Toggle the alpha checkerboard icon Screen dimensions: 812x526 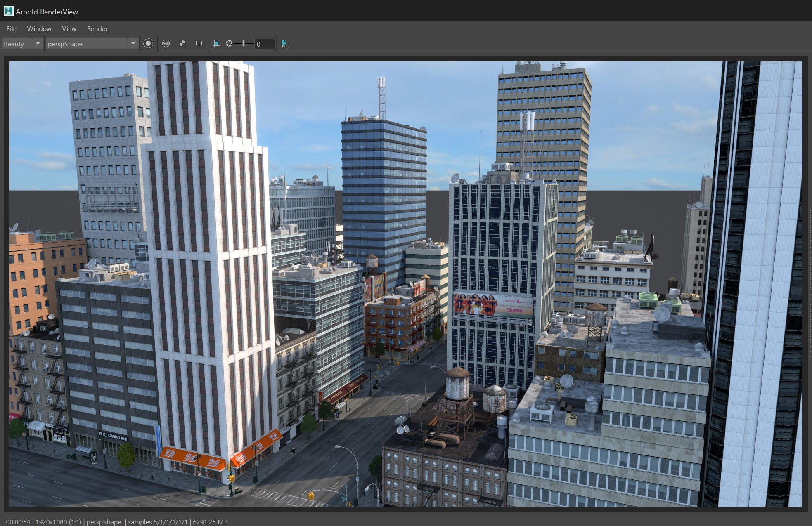tap(182, 43)
